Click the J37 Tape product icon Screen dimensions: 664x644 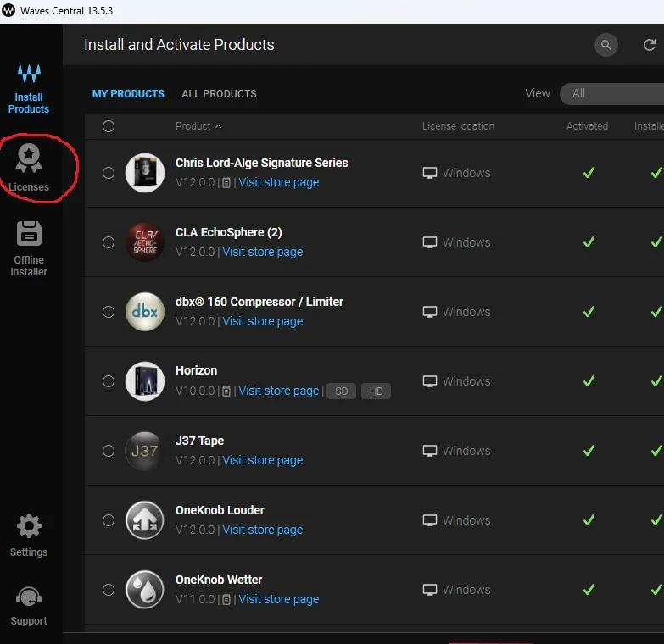145,451
